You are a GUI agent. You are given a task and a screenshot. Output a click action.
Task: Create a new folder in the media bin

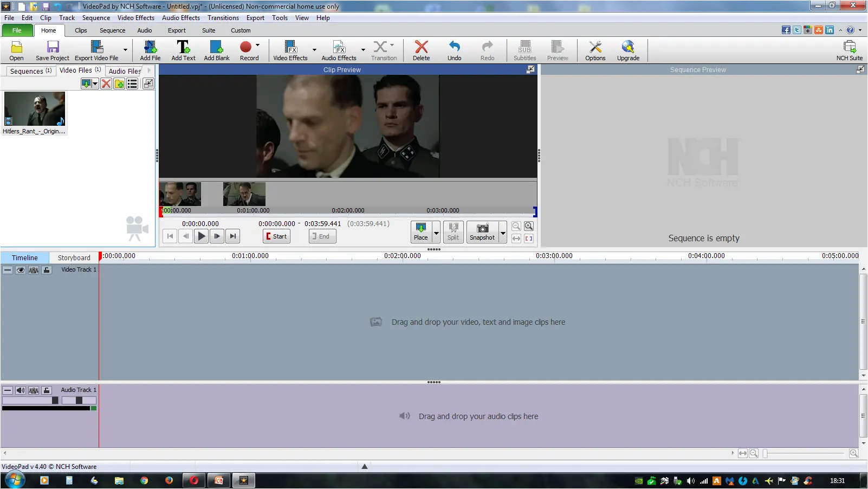119,83
